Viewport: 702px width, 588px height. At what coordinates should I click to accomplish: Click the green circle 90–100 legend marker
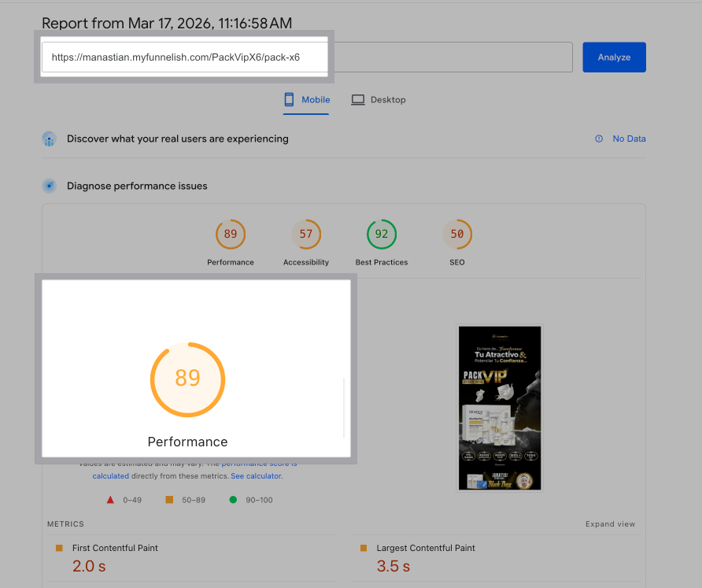233,500
